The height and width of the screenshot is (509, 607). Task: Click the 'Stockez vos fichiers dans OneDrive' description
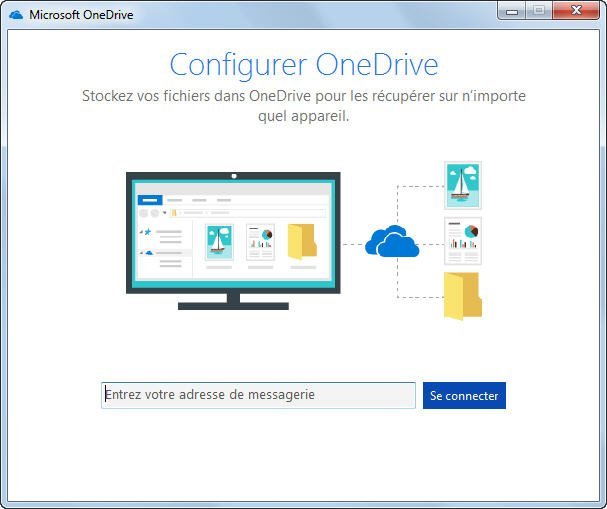click(304, 106)
